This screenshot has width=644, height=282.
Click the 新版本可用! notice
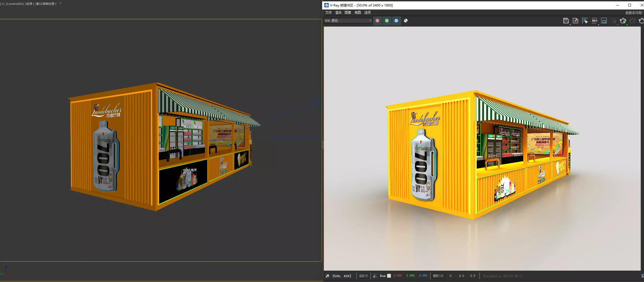634,13
